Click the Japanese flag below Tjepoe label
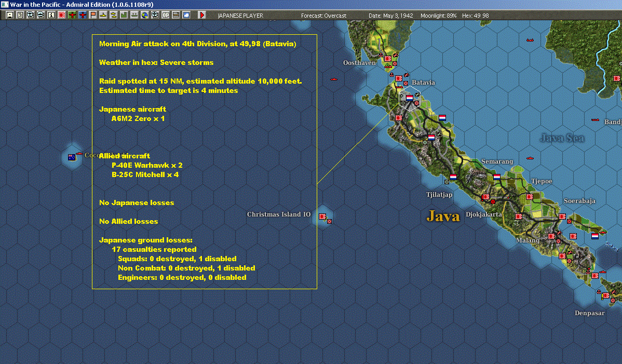The image size is (622, 364). tap(529, 197)
